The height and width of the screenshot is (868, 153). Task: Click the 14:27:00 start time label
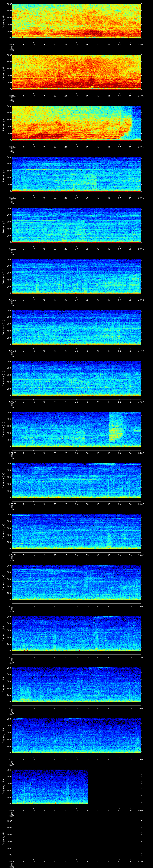12,198
